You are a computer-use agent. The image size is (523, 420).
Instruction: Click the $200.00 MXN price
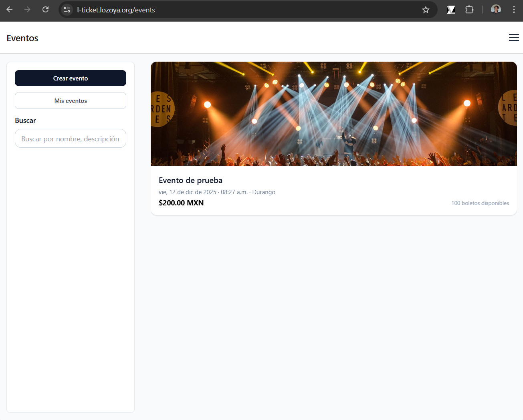point(181,203)
